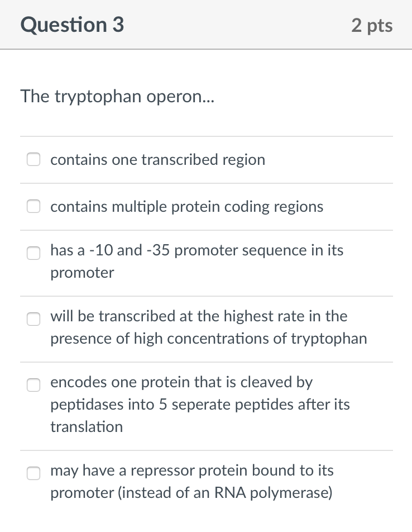The height and width of the screenshot is (532, 412).
Task: Enable the 'cleaved by peptidases' answer checkbox
Action: pos(33,385)
